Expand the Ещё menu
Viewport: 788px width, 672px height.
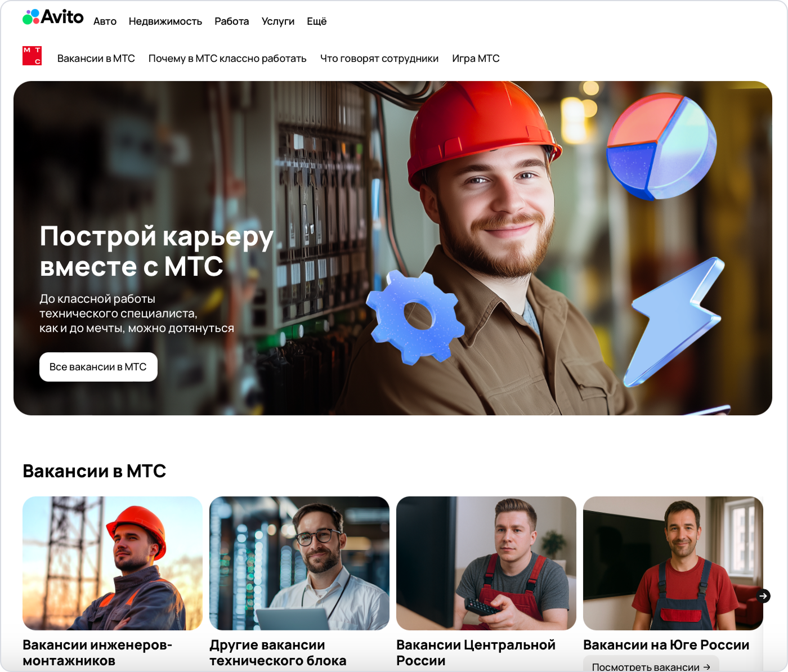click(x=316, y=21)
